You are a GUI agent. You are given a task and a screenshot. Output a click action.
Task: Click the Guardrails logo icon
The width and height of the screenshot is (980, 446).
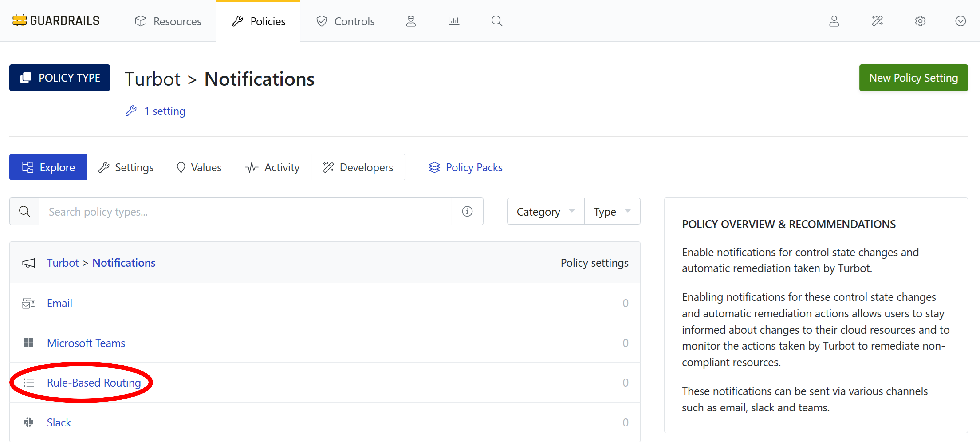pos(19,21)
